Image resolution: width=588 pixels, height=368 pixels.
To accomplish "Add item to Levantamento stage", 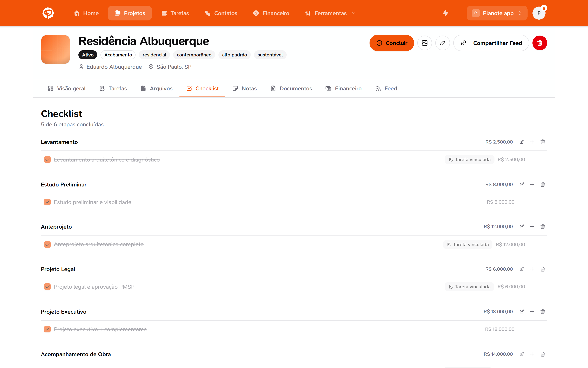I will (532, 142).
